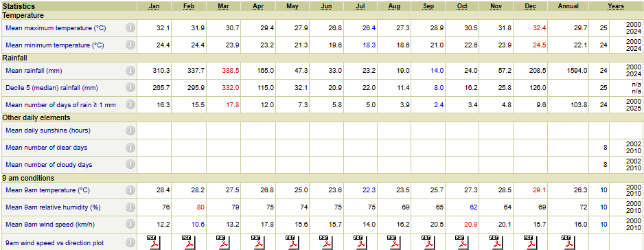Open January wind plot PDF

tap(153, 242)
